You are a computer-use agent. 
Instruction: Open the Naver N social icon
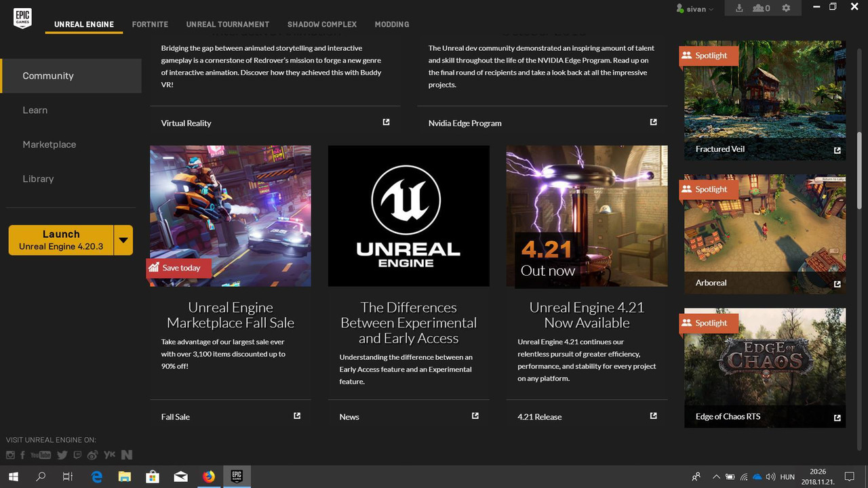pos(127,455)
